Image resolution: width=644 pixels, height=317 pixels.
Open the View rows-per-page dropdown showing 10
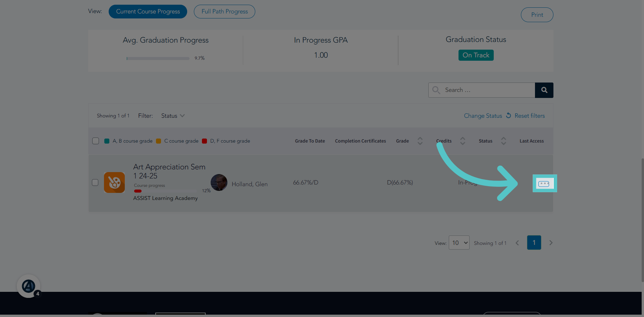pyautogui.click(x=459, y=243)
